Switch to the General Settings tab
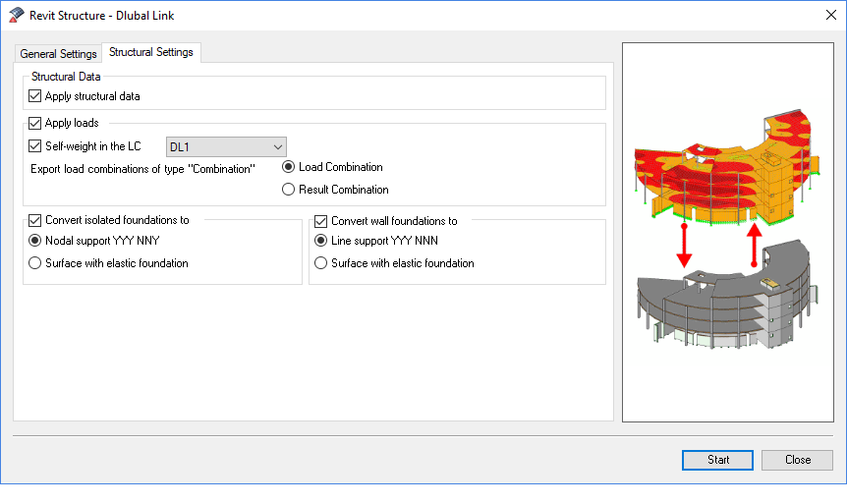 point(58,54)
